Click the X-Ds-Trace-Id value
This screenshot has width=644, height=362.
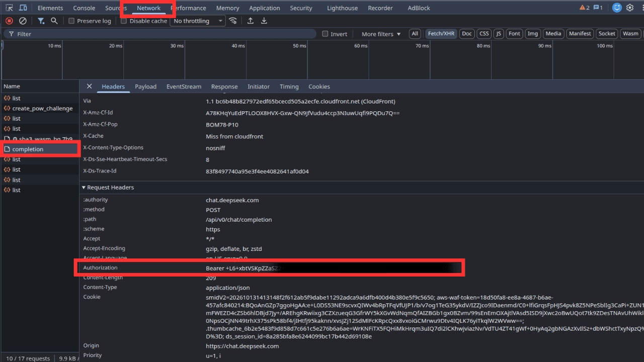(x=257, y=171)
